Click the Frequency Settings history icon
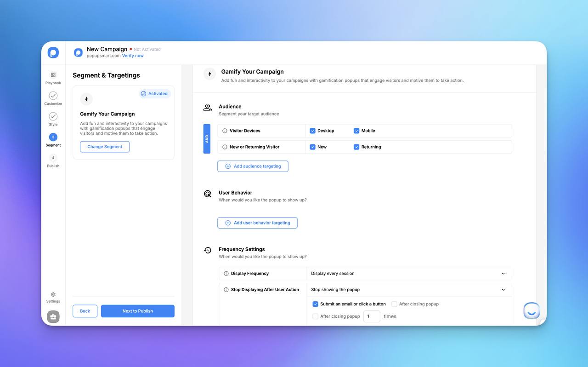 point(208,250)
